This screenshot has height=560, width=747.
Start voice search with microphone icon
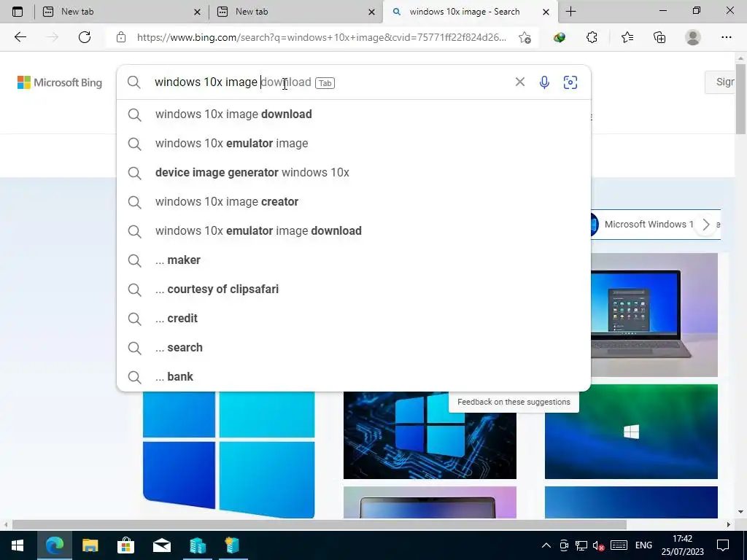tap(544, 82)
